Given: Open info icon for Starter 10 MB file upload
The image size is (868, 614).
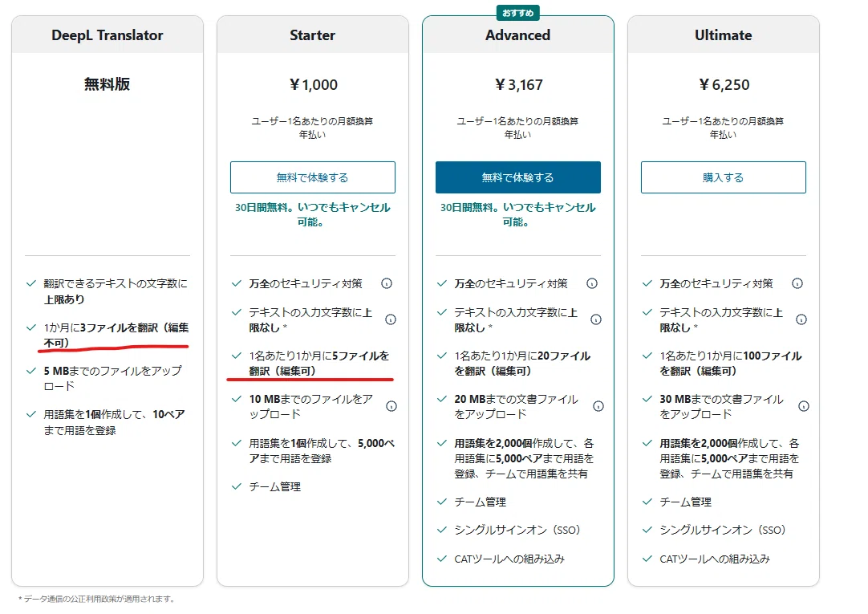Looking at the screenshot, I should (x=391, y=406).
